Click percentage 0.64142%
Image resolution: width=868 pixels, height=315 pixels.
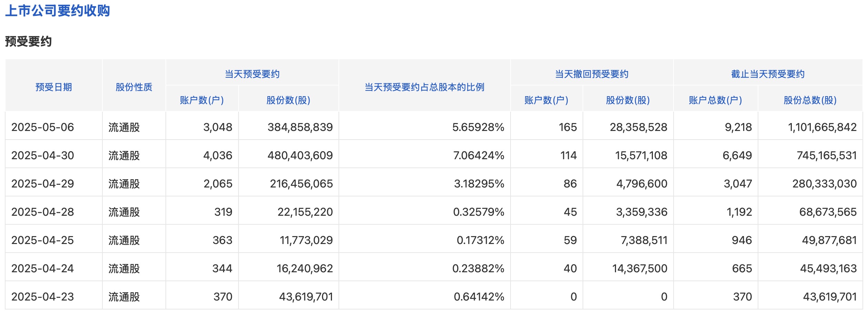pyautogui.click(x=479, y=297)
